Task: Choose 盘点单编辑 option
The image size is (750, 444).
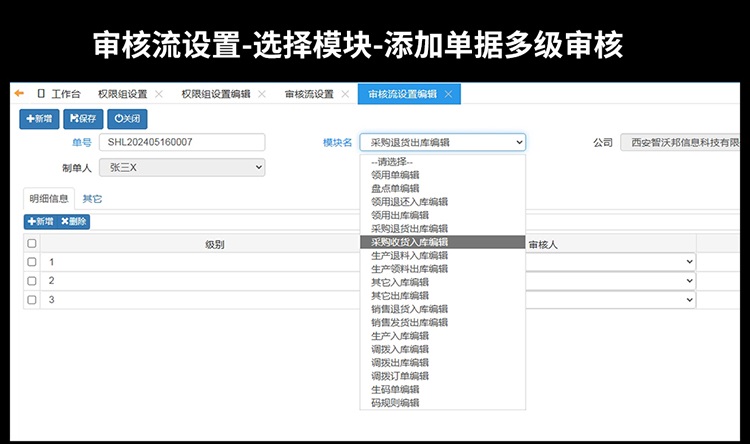Action: pos(442,189)
